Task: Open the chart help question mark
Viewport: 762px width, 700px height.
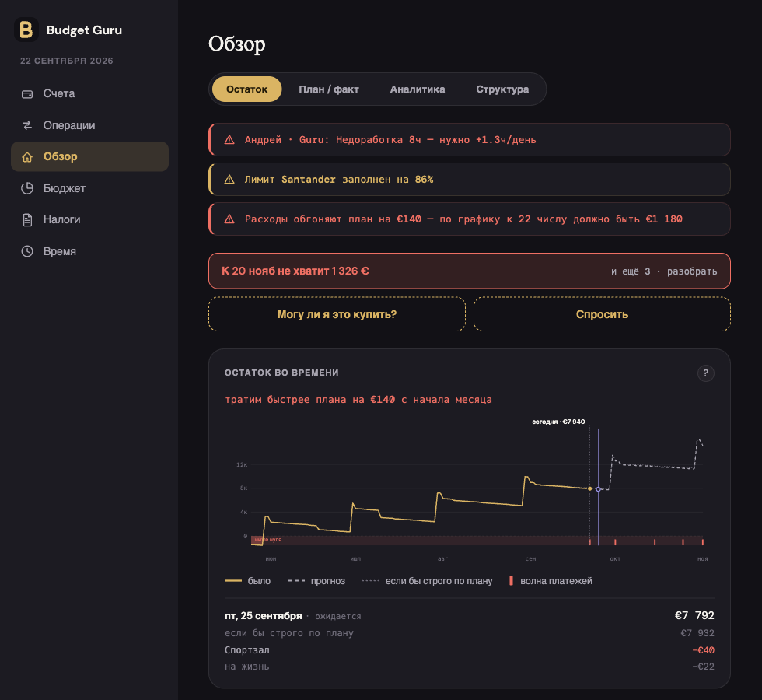Action: tap(706, 373)
